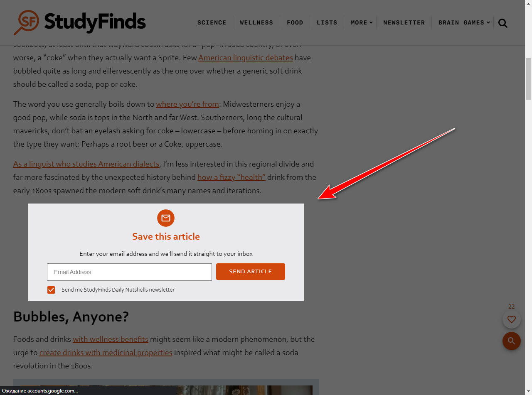Expand the BRAIN GAMES dropdown menu
Image resolution: width=532 pixels, height=395 pixels.
(x=464, y=22)
